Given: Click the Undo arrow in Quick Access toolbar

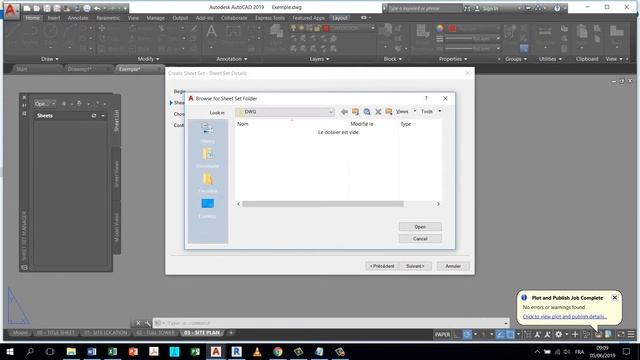Looking at the screenshot, I should click(x=97, y=8).
